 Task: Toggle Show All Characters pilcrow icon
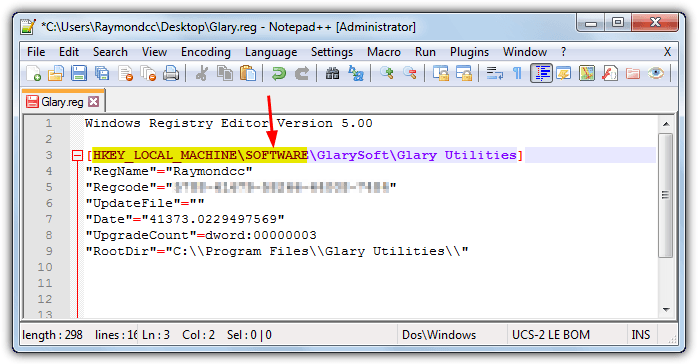pyautogui.click(x=517, y=73)
